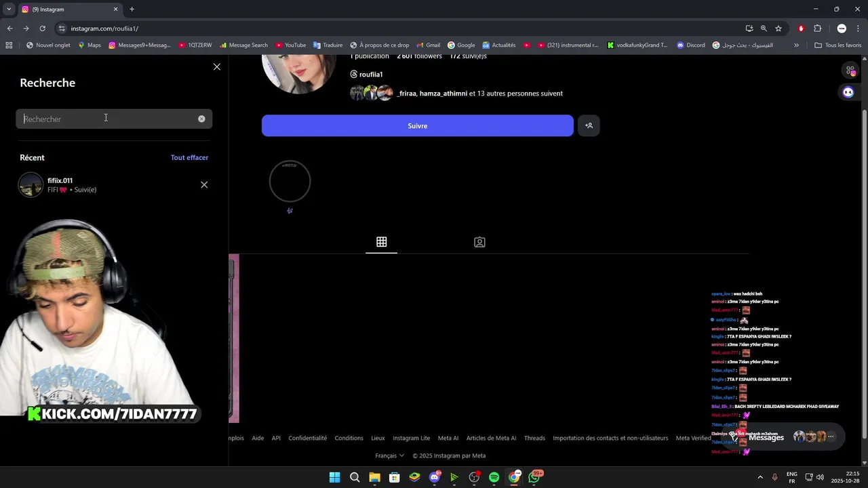The height and width of the screenshot is (488, 868).
Task: Open the Messages floating panel
Action: [x=785, y=437]
